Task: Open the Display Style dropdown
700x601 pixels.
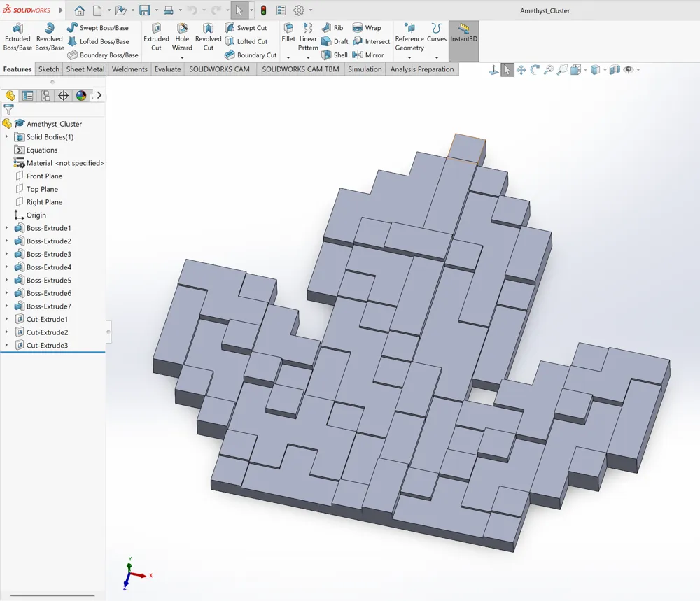Action: pos(597,69)
